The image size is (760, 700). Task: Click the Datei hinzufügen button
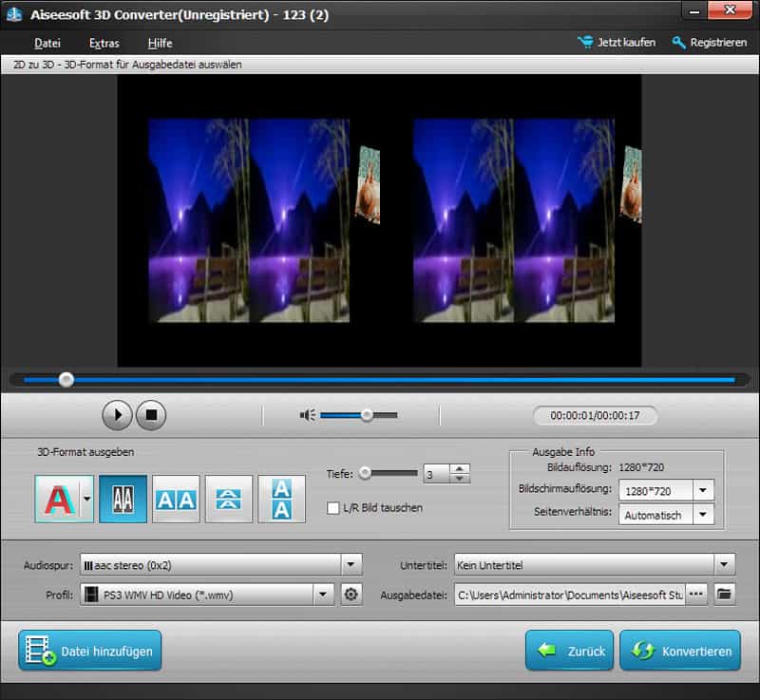click(89, 652)
